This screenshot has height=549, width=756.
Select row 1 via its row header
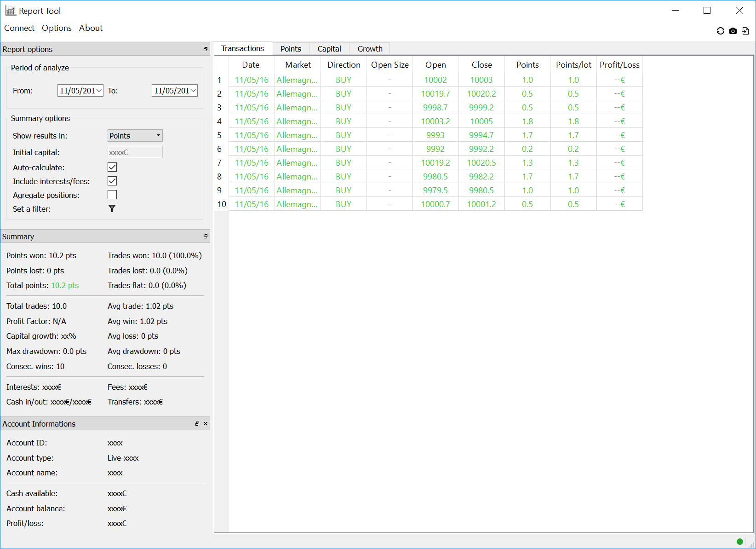222,80
